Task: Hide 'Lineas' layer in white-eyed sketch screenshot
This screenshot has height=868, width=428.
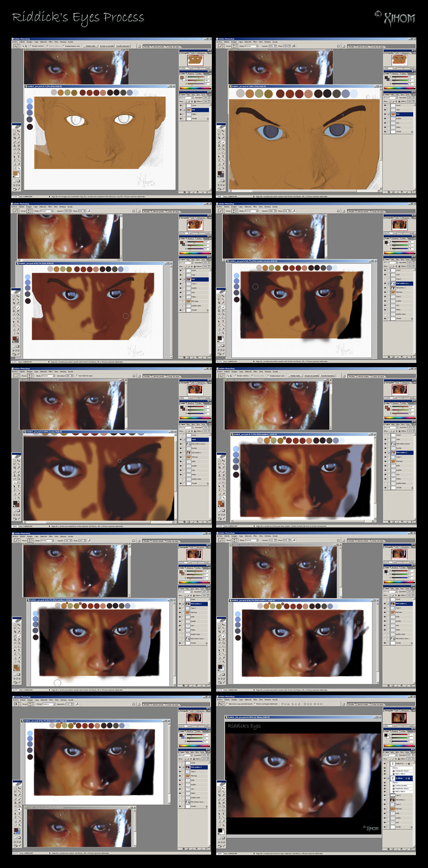Action: [181, 105]
